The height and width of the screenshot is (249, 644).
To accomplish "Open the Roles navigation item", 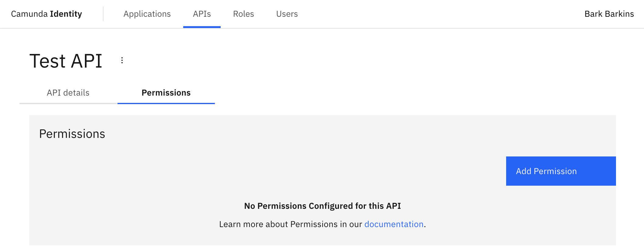I will [243, 14].
